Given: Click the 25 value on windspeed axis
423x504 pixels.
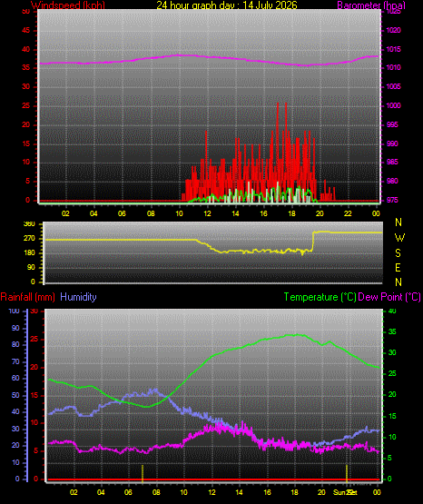Looking at the screenshot, I should pyautogui.click(x=26, y=105).
